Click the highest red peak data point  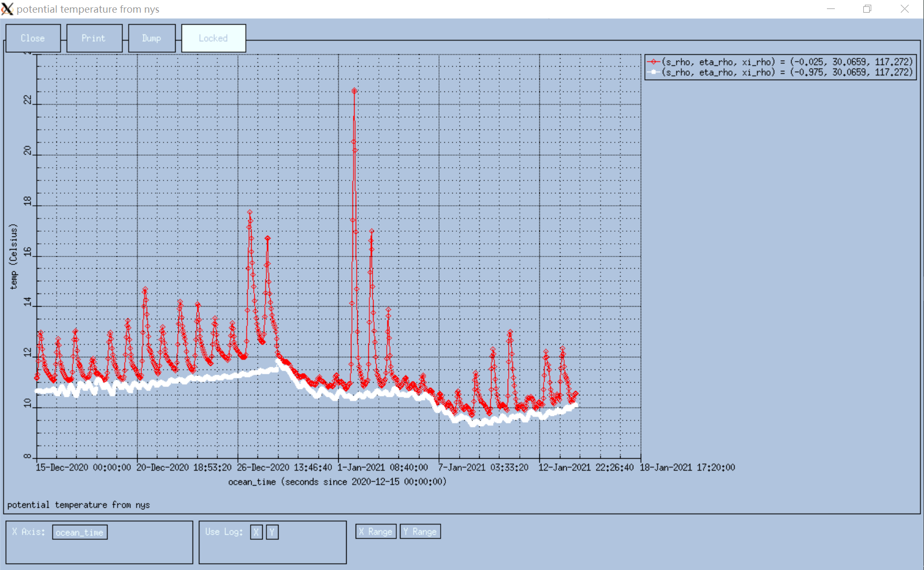point(354,91)
